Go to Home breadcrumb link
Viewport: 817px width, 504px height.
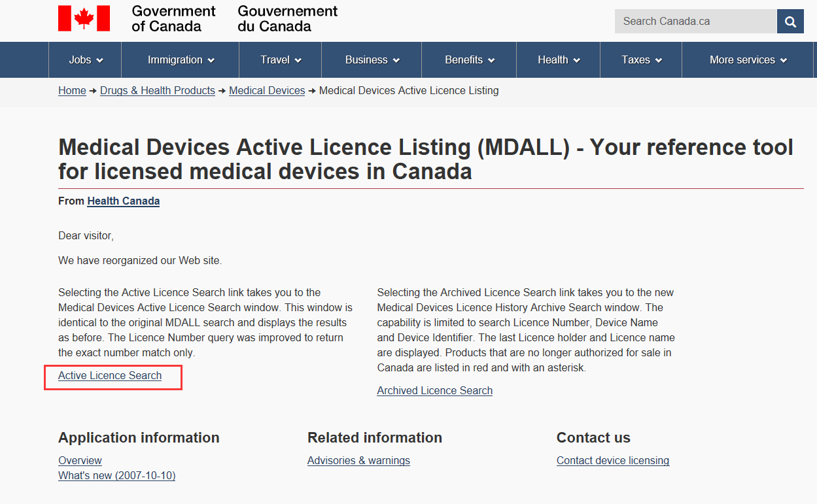(x=72, y=91)
